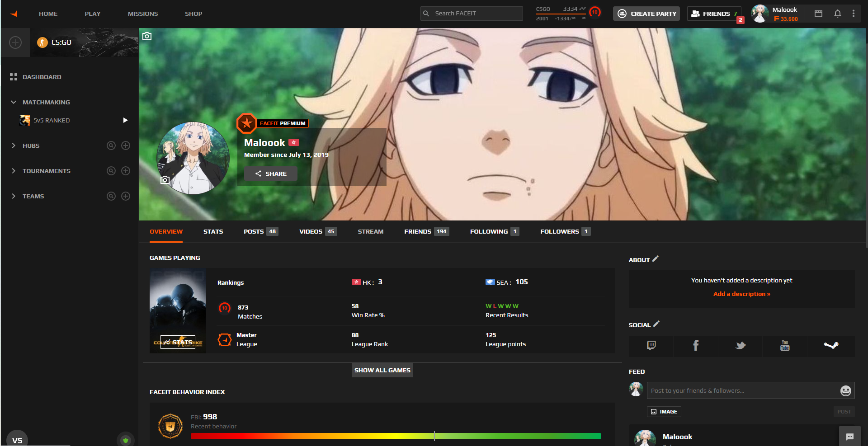Switch to the Stream tab
This screenshot has height=446, width=868.
[371, 231]
